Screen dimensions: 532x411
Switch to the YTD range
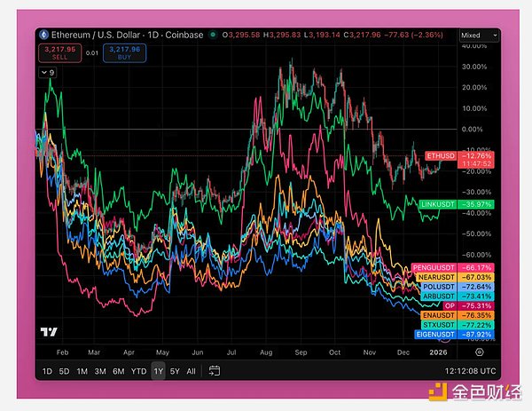click(x=137, y=371)
